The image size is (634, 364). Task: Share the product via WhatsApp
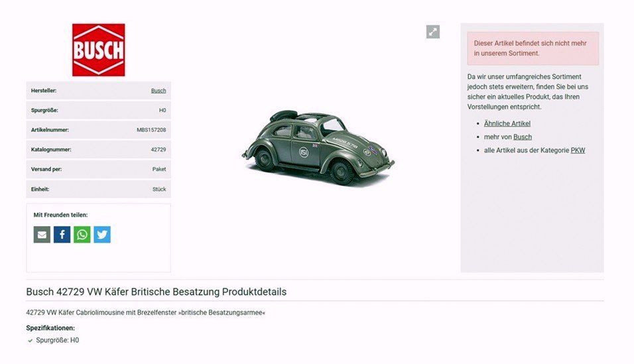[82, 235]
